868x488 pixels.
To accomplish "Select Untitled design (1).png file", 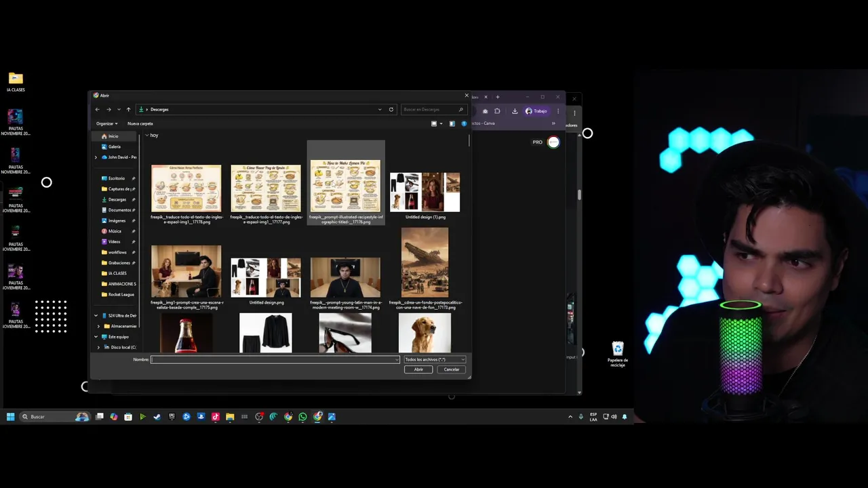I will tap(425, 193).
